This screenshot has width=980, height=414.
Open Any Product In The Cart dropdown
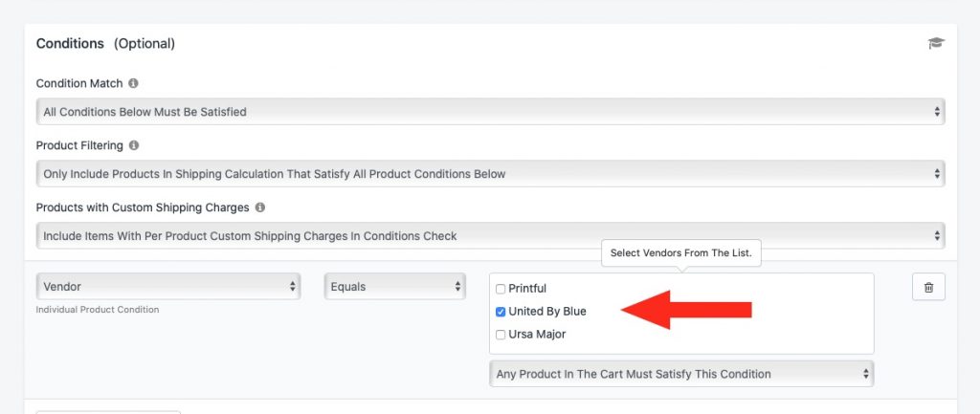(681, 374)
